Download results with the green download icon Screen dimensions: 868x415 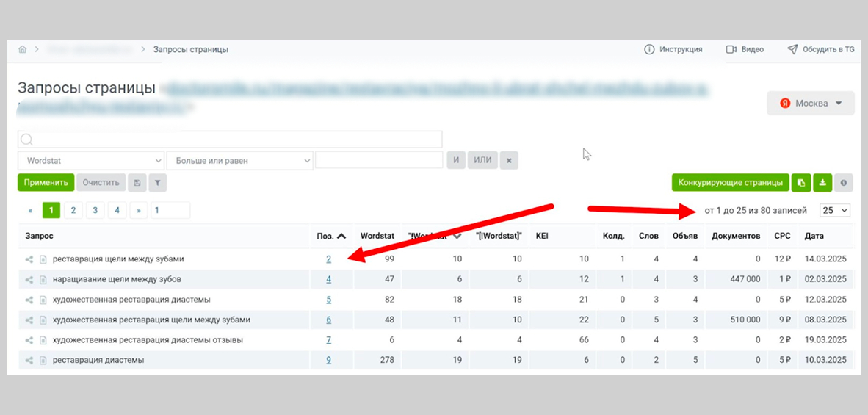click(822, 183)
